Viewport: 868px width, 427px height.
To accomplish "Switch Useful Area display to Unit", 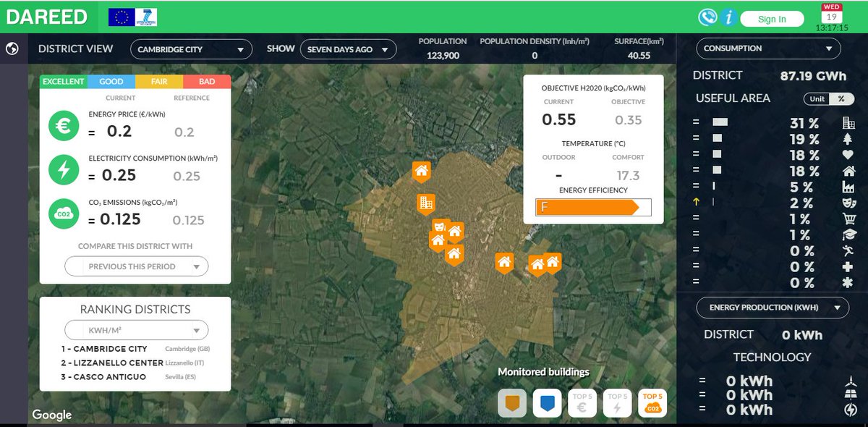I will [x=817, y=98].
